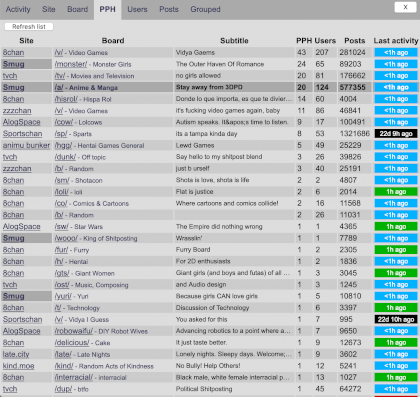Screen dimensions: 420x397
Task: Click the '22d 10h ago' activity badge
Action: pyautogui.click(x=396, y=320)
